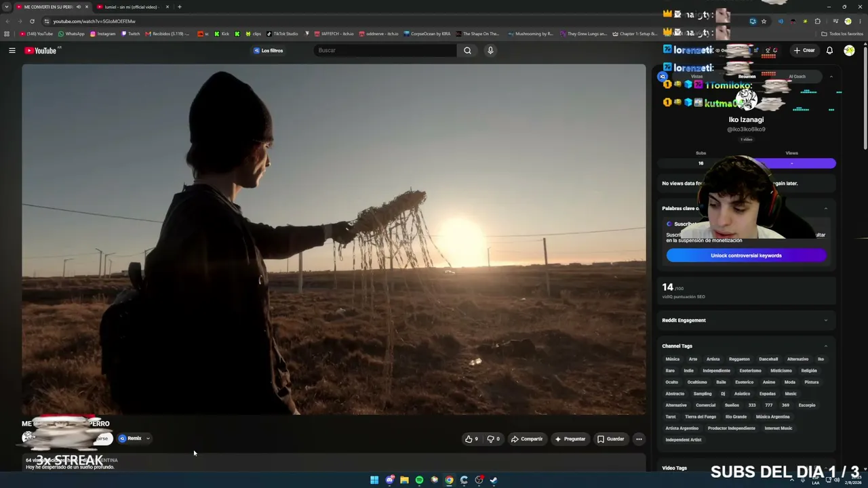Viewport: 868px width, 488px height.
Task: Select the Internet Music tag
Action: click(778, 428)
